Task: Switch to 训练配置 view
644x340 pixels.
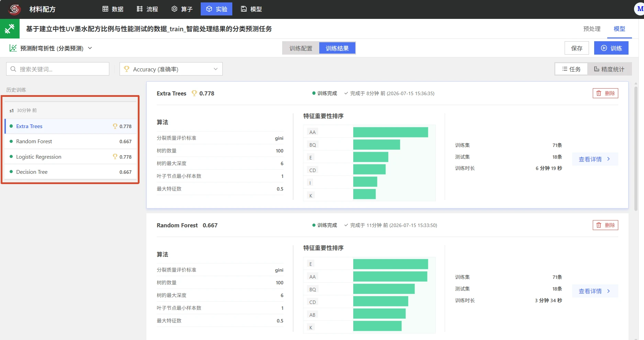Action: pyautogui.click(x=301, y=48)
